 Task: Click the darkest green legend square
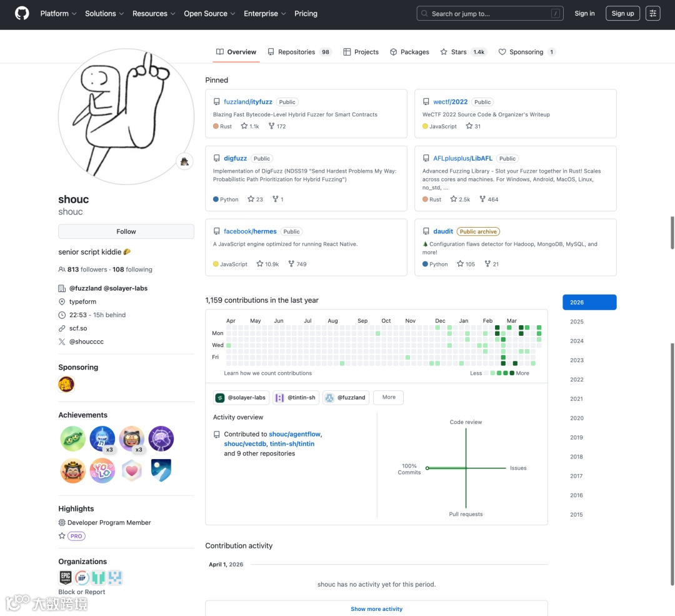[512, 373]
